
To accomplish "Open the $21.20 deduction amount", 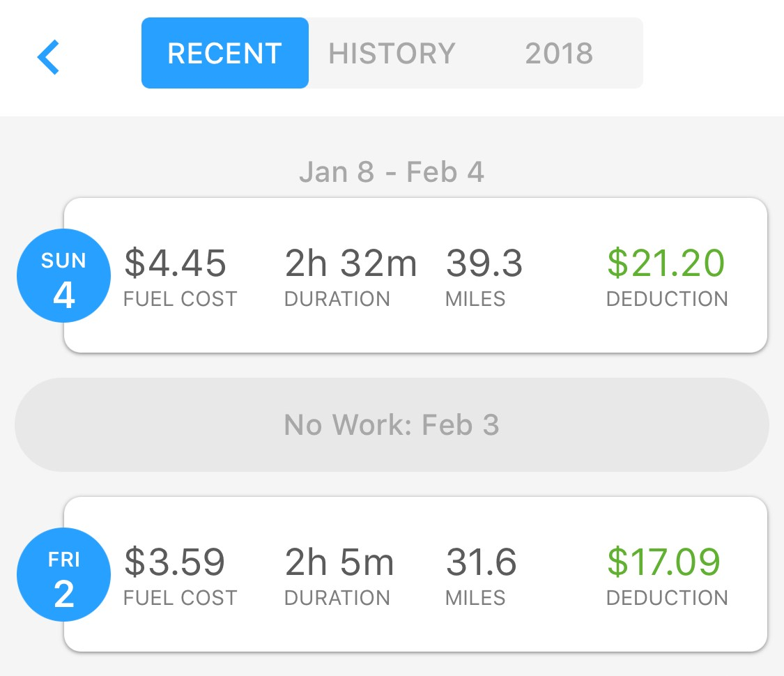I will 666,263.
